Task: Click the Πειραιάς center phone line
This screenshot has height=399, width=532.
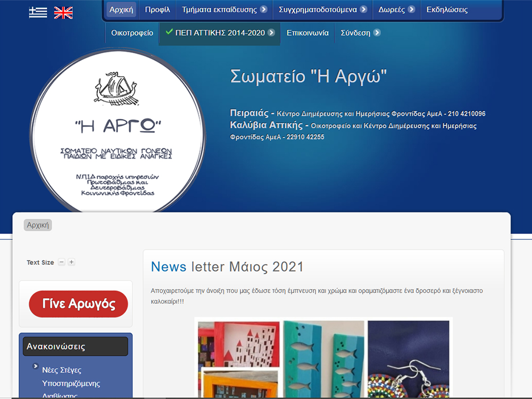Action: [358, 113]
